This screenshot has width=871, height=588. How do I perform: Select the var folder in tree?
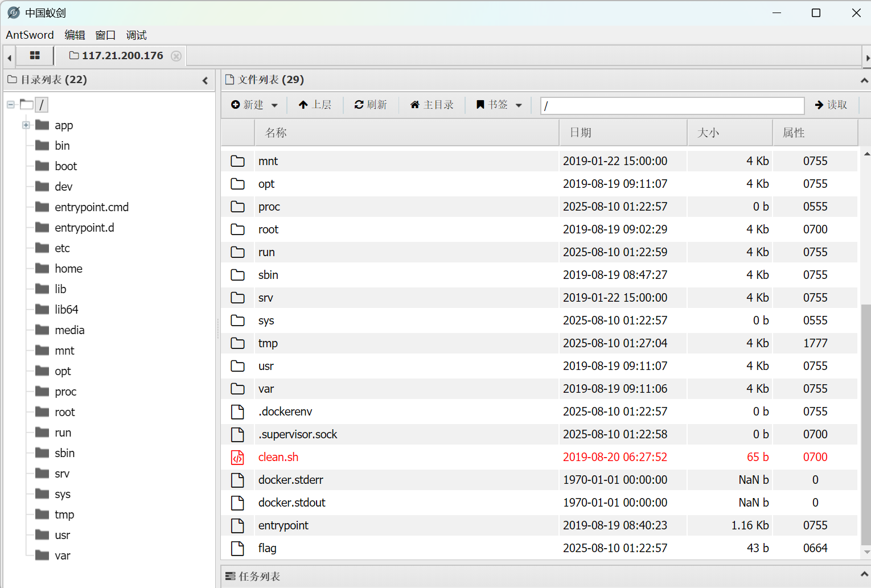[x=62, y=556]
